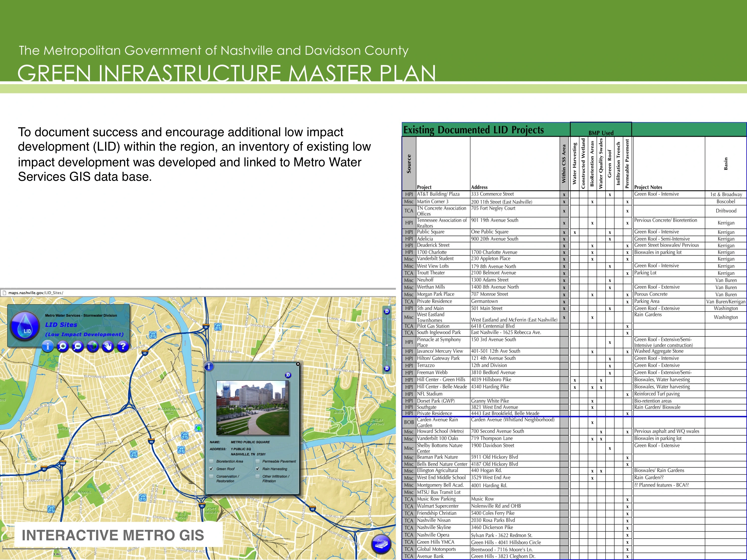Check the Permeable Pavement checkbox
The width and height of the screenshot is (747, 560).
(x=257, y=461)
